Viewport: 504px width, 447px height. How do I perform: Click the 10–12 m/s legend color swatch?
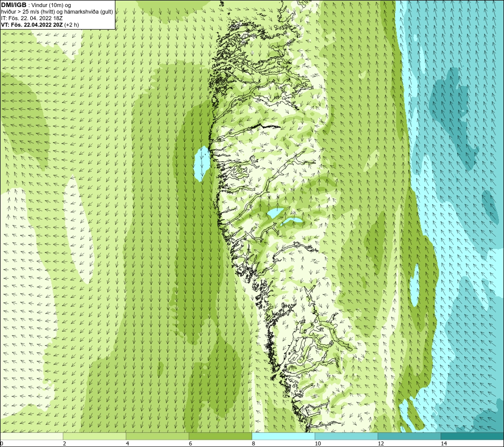tap(347, 436)
